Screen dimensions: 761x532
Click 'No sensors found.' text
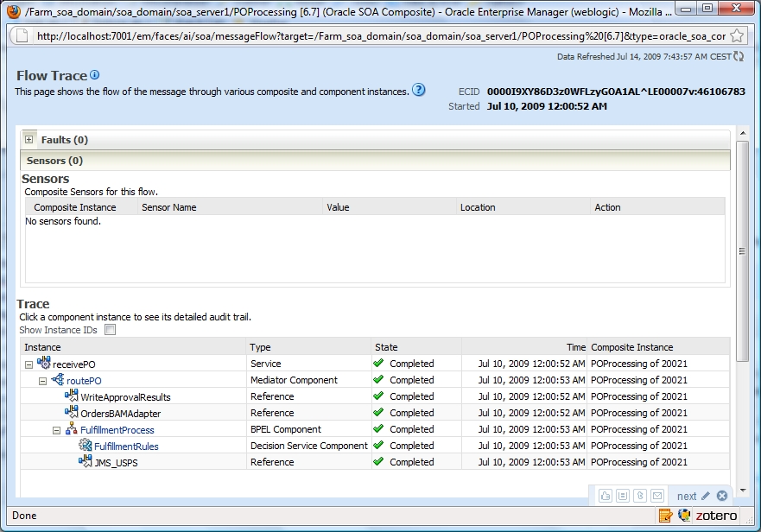coord(62,221)
